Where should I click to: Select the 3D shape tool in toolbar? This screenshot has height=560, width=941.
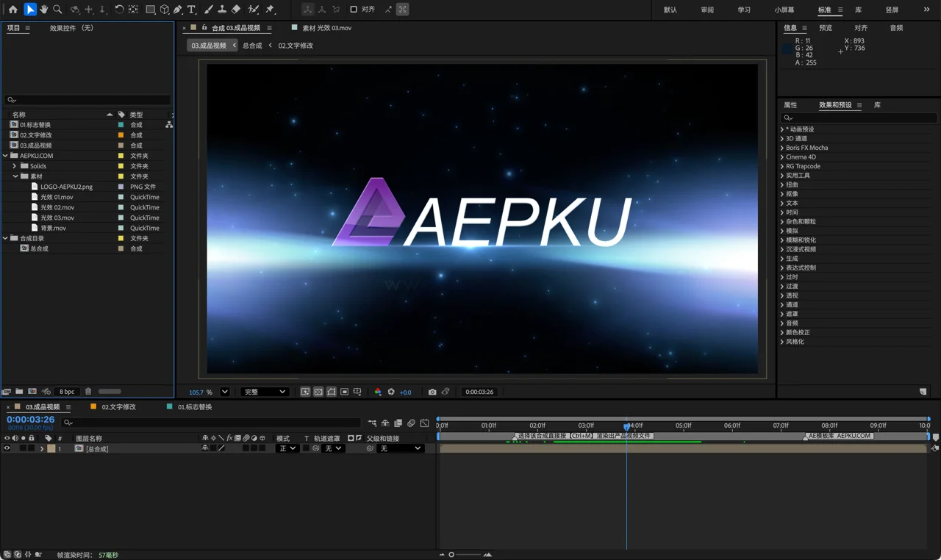tap(165, 10)
